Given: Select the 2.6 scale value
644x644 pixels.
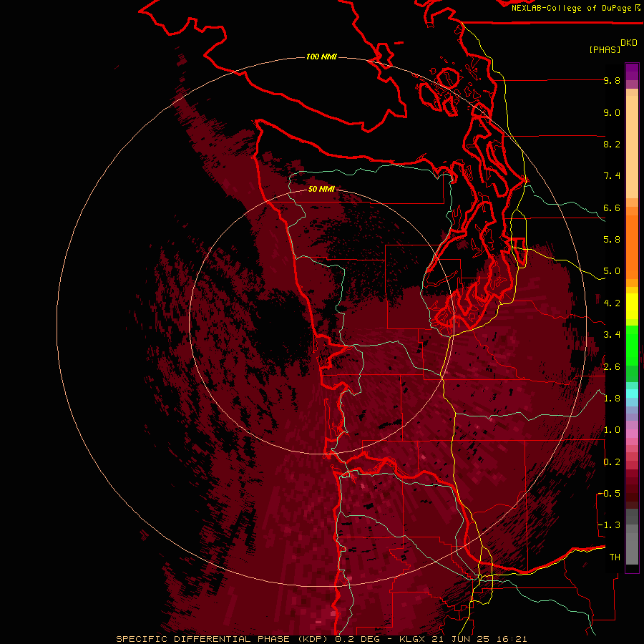Looking at the screenshot, I should tap(612, 367).
